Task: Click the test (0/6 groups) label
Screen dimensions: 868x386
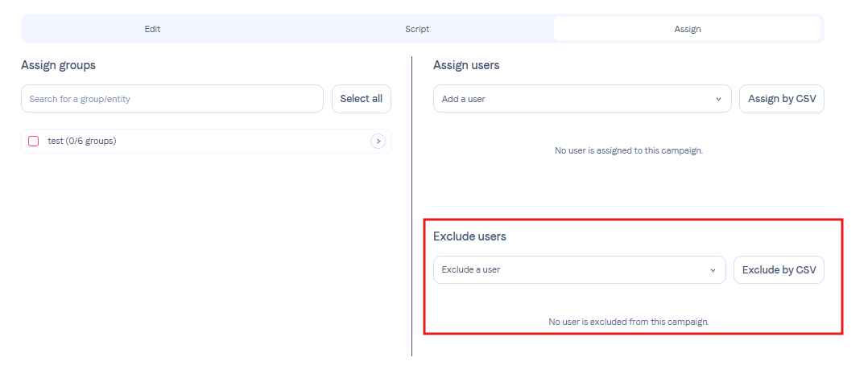Action: pyautogui.click(x=82, y=142)
